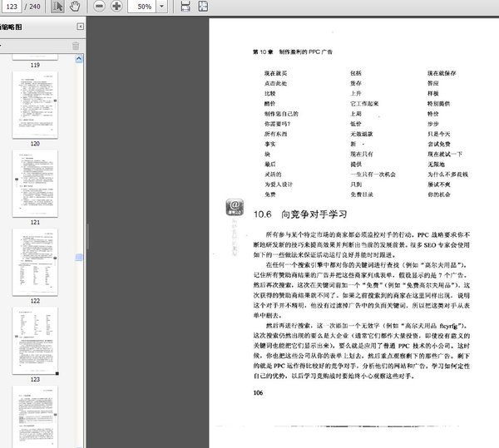Fit one full page to window
The image size is (499, 448).
tap(203, 7)
